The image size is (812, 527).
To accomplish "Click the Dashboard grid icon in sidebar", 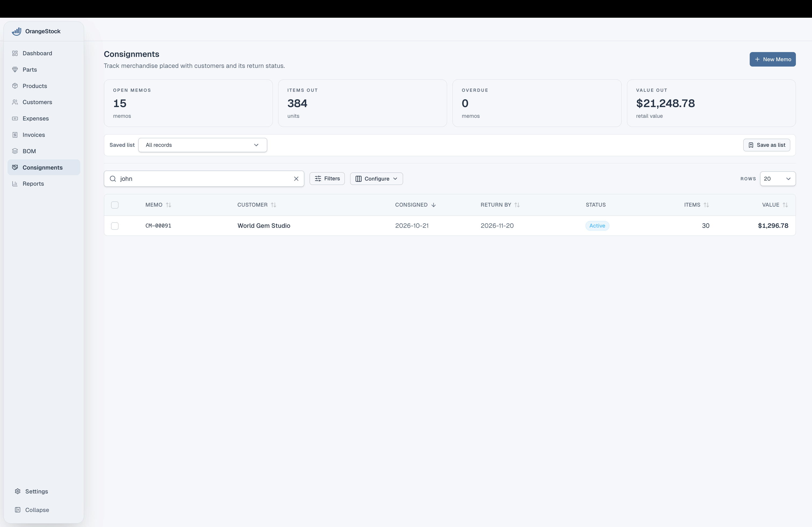I will pos(15,53).
